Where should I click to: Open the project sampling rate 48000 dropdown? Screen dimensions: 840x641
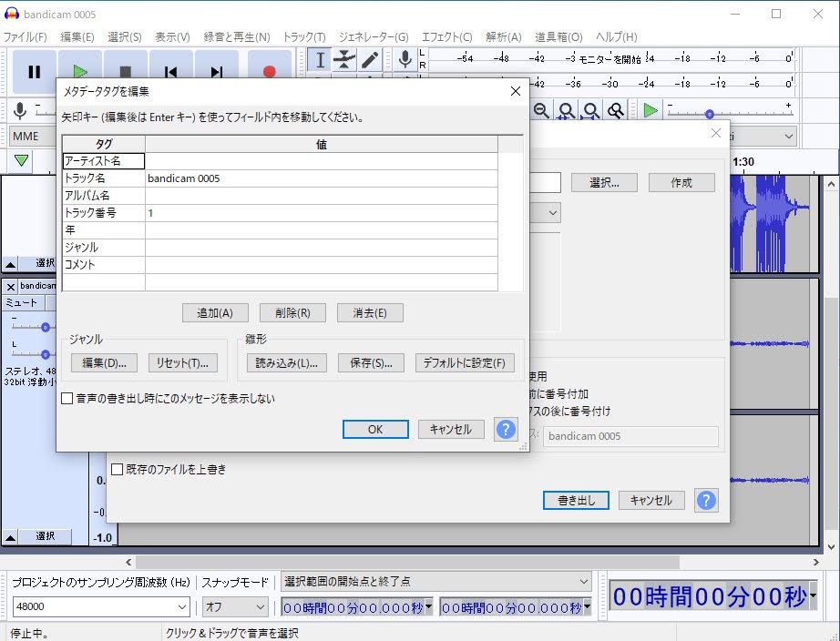[101, 606]
